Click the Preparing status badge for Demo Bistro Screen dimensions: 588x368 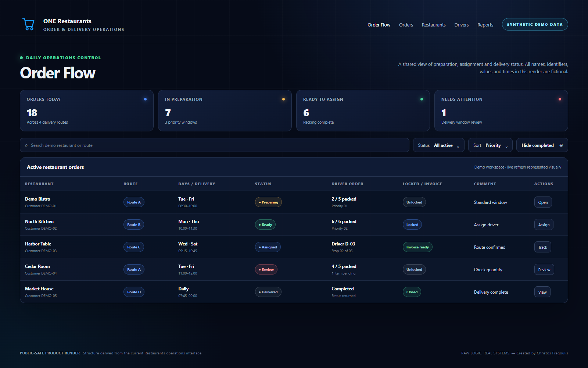268,202
